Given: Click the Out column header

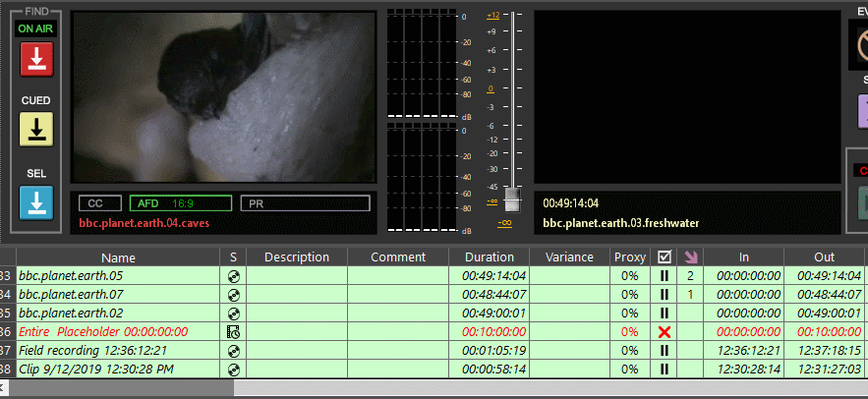Looking at the screenshot, I should (825, 256).
